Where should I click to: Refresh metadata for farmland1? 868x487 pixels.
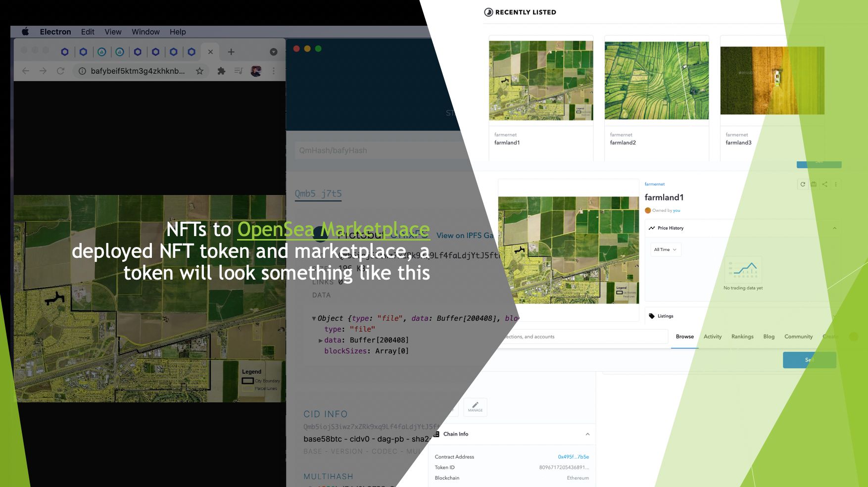pyautogui.click(x=803, y=184)
